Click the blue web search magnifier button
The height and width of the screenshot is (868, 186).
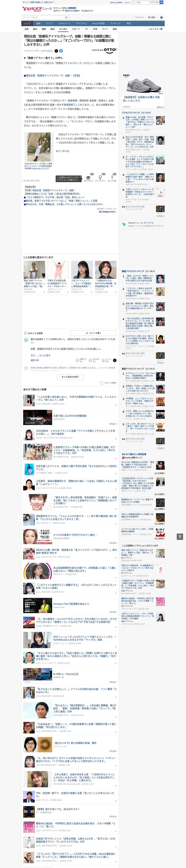pos(161,2)
